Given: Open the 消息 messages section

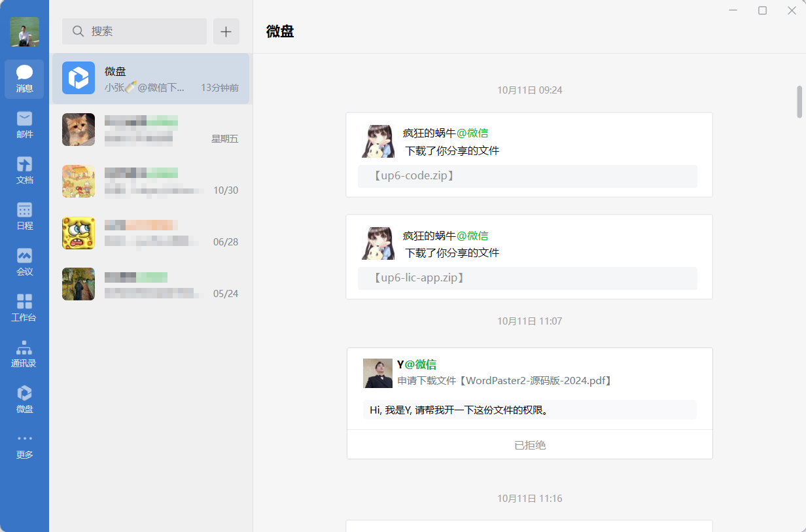Looking at the screenshot, I should [x=24, y=79].
